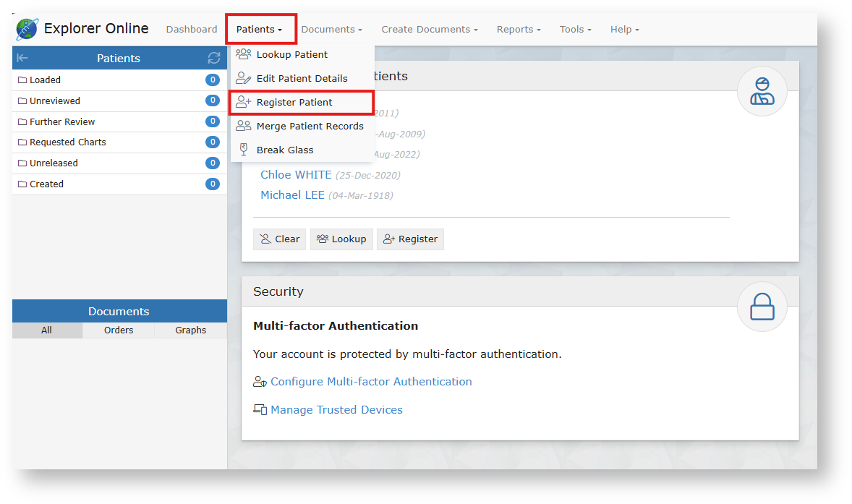Viewport: 852px width, 504px height.
Task: Click the injured patient circle icon
Action: click(x=762, y=91)
